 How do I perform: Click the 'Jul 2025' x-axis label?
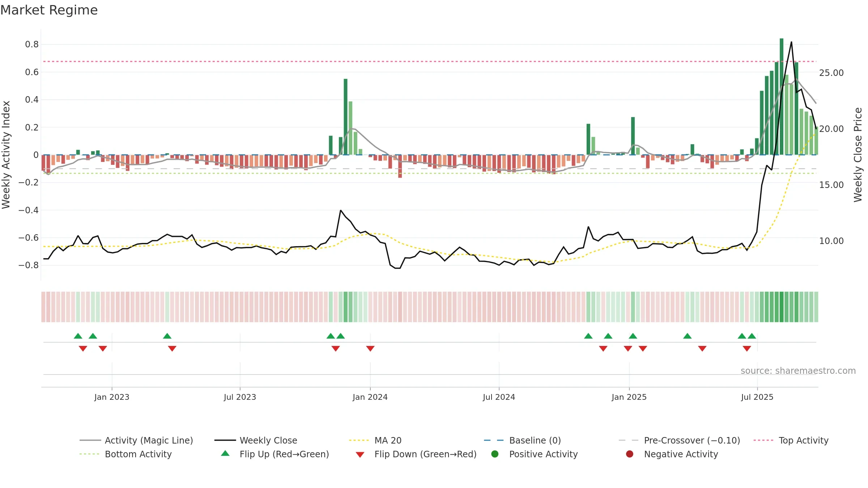(x=757, y=397)
